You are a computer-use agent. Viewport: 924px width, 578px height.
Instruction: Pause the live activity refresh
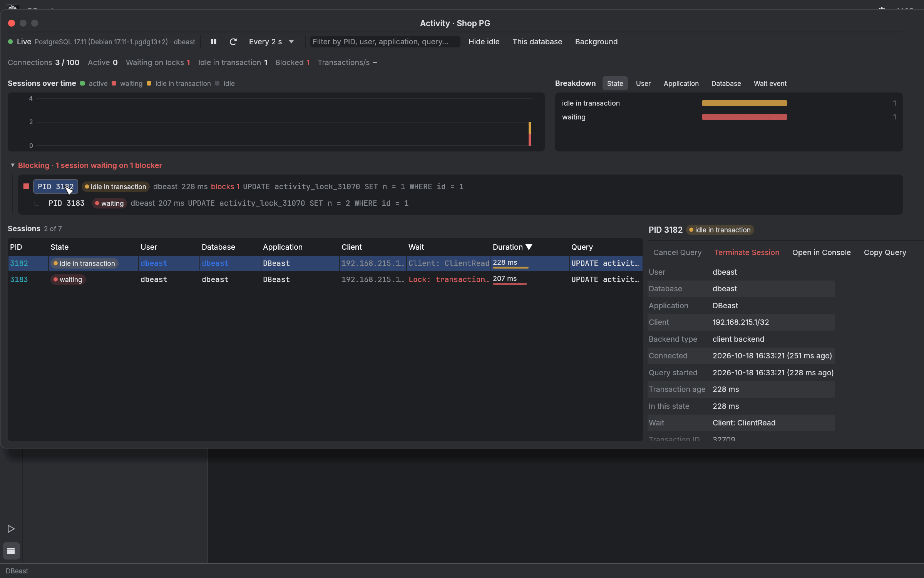click(213, 42)
